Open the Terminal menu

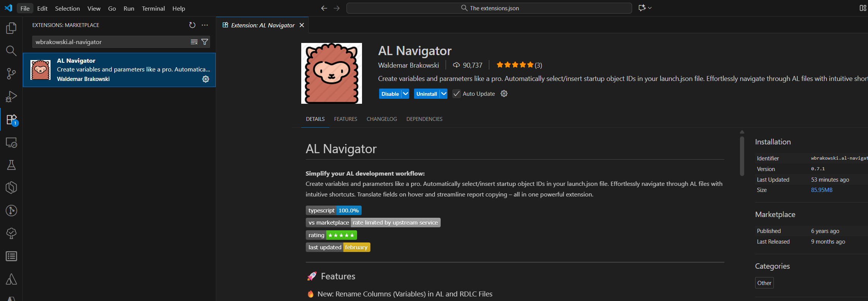(x=153, y=8)
